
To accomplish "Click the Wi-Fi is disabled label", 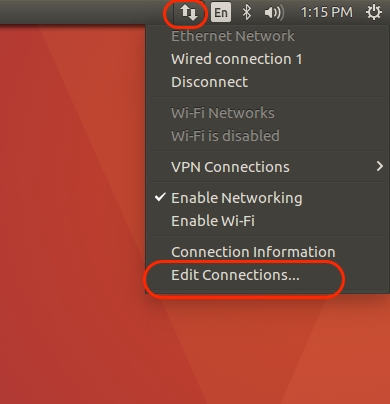I will point(225,136).
